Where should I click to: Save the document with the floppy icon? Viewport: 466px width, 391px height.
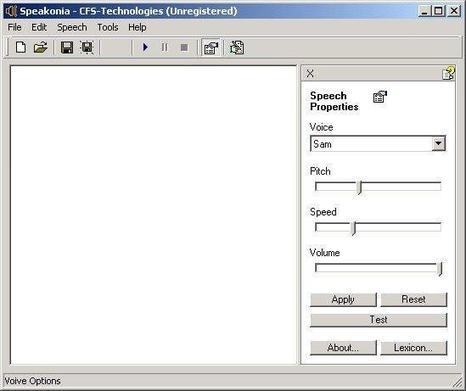(x=67, y=47)
